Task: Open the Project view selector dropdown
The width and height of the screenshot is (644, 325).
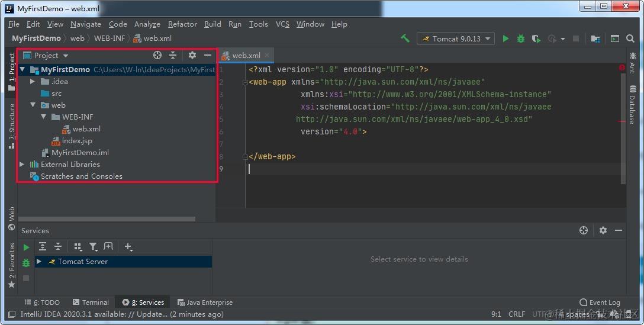Action: click(x=46, y=55)
